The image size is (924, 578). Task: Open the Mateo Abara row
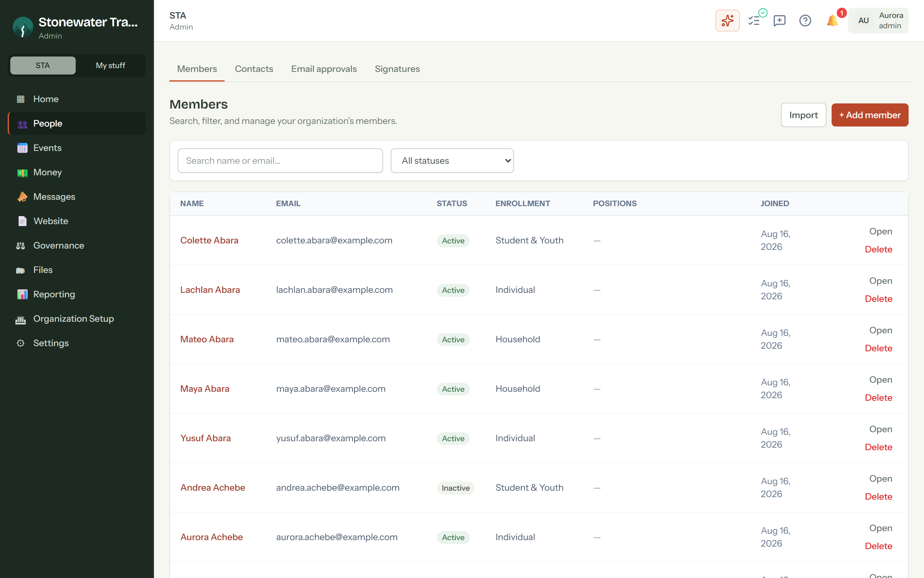tap(880, 330)
